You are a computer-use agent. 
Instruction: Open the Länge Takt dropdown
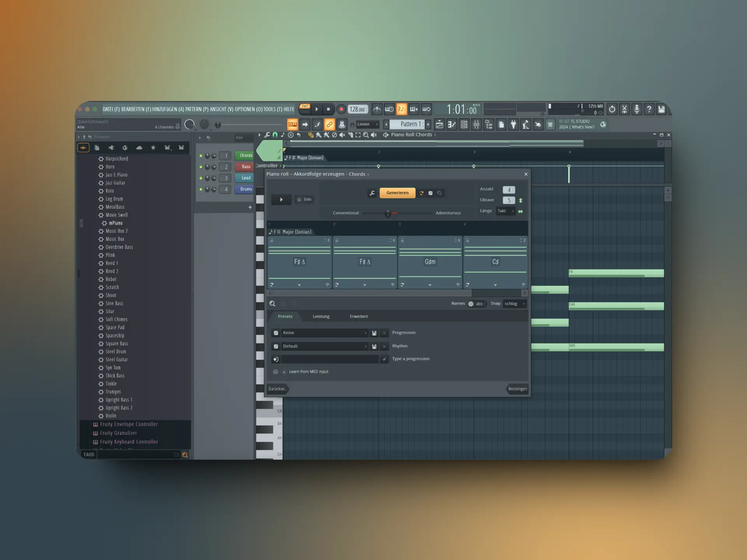pos(505,211)
